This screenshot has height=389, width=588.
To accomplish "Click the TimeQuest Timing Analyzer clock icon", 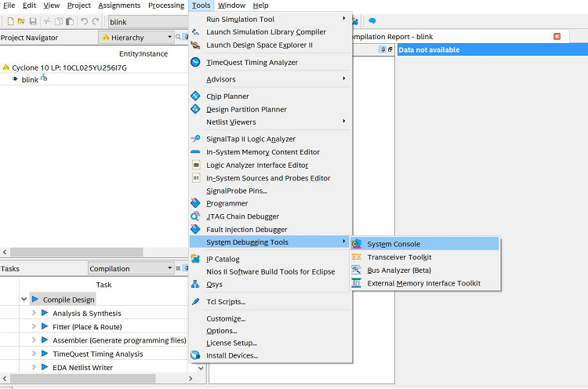I will (195, 62).
